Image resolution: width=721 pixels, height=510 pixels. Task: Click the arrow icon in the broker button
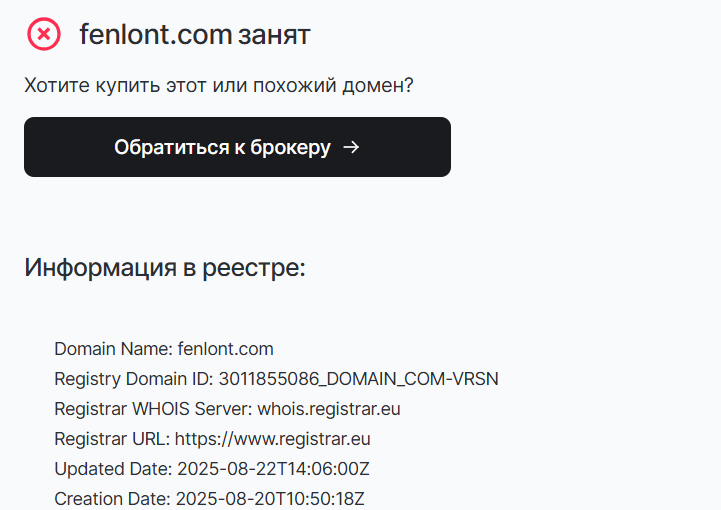pyautogui.click(x=350, y=147)
